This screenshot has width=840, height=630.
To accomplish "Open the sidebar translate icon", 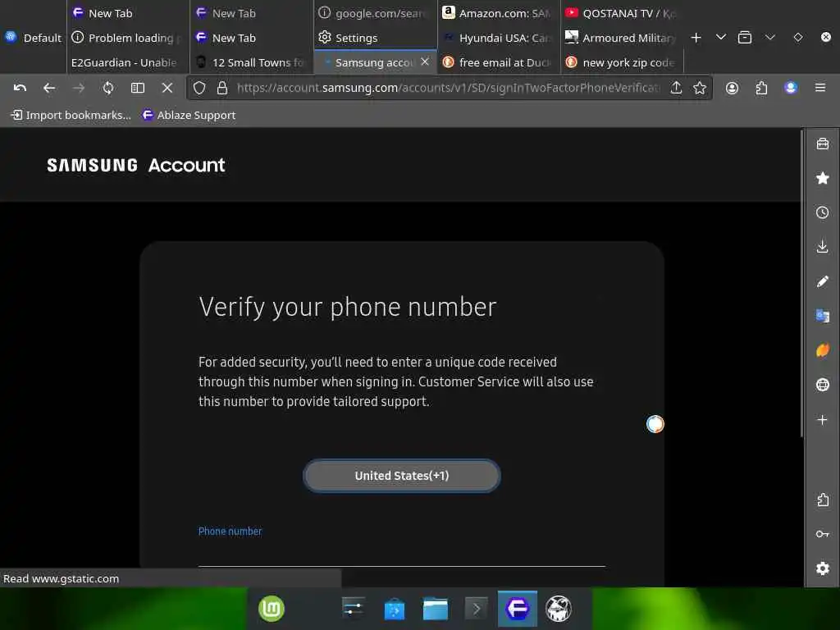I will 823,316.
